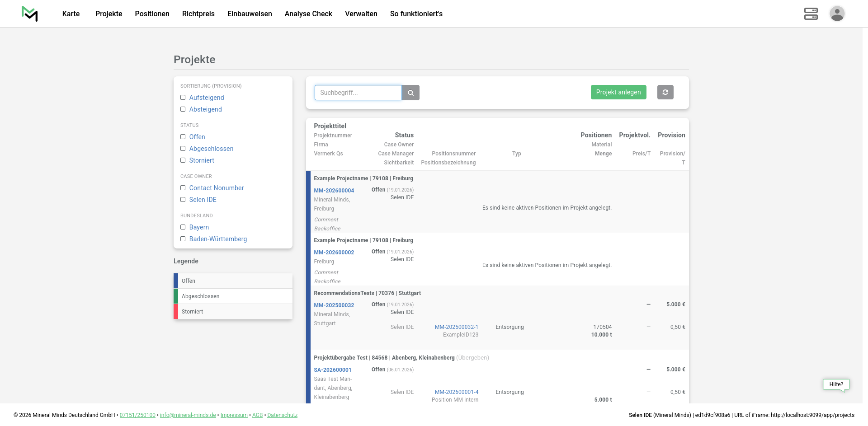Enable Aufsteigend sorting checkbox
The height and width of the screenshot is (426, 868).
point(183,98)
